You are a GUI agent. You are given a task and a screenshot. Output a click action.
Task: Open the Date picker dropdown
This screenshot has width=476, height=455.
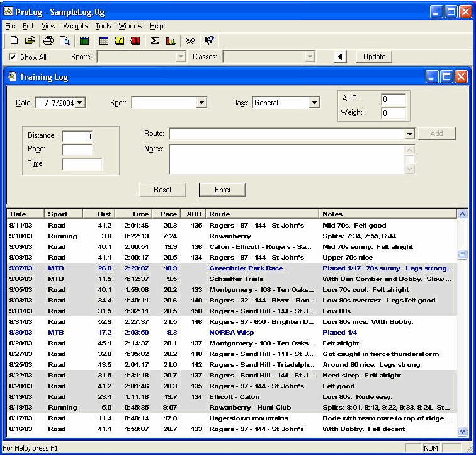tap(79, 103)
